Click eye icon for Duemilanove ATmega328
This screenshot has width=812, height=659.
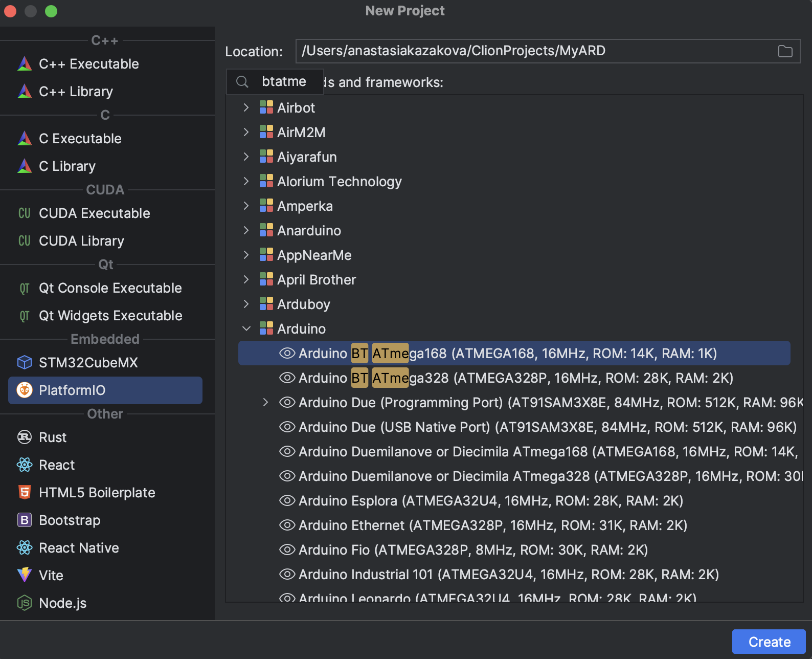(x=287, y=476)
